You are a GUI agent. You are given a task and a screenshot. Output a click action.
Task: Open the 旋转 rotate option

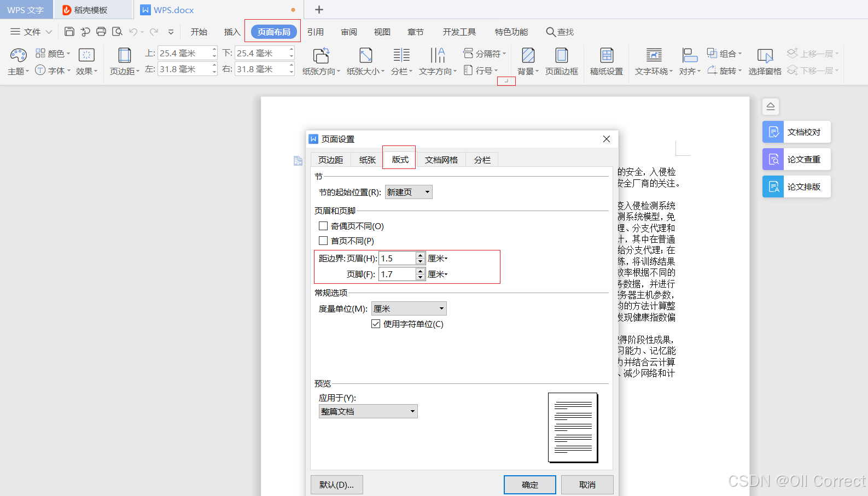724,70
